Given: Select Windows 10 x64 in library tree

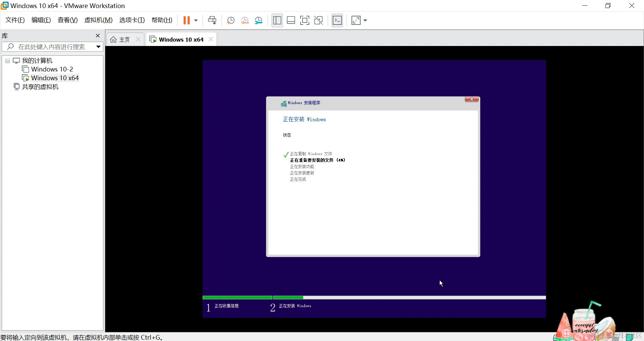Looking at the screenshot, I should [55, 78].
